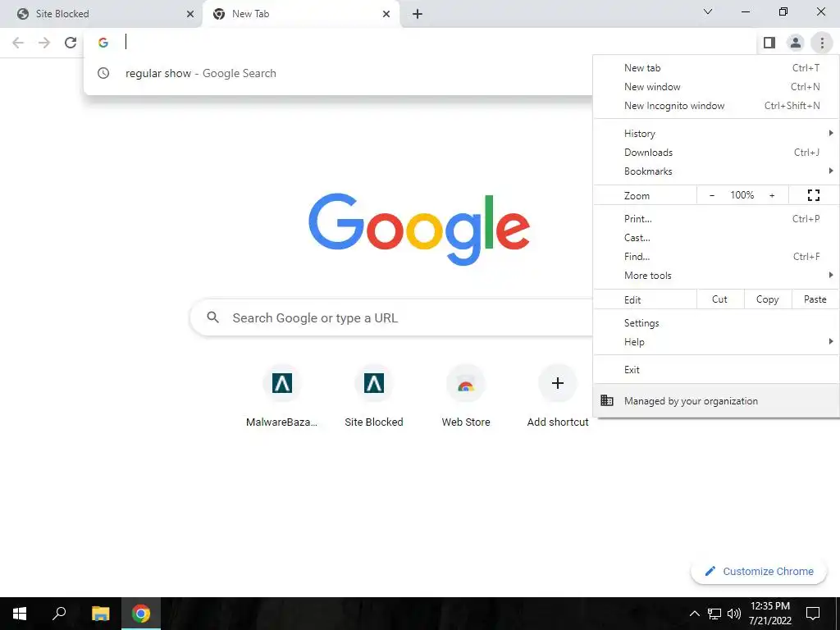The width and height of the screenshot is (840, 630).
Task: Close the New Tab tab
Action: pyautogui.click(x=386, y=15)
